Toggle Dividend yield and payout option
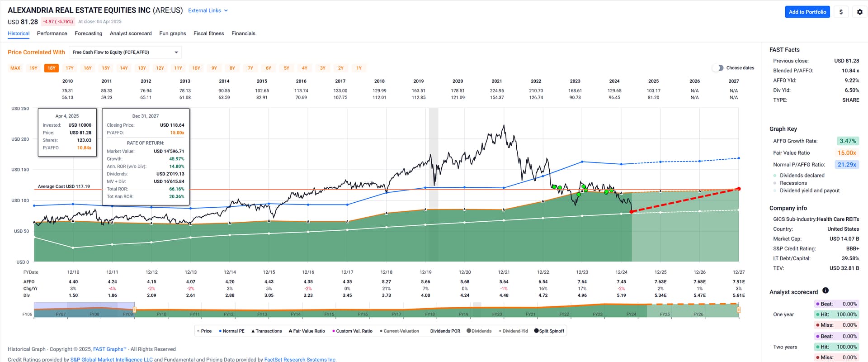This screenshot has height=362, width=868. (x=807, y=191)
